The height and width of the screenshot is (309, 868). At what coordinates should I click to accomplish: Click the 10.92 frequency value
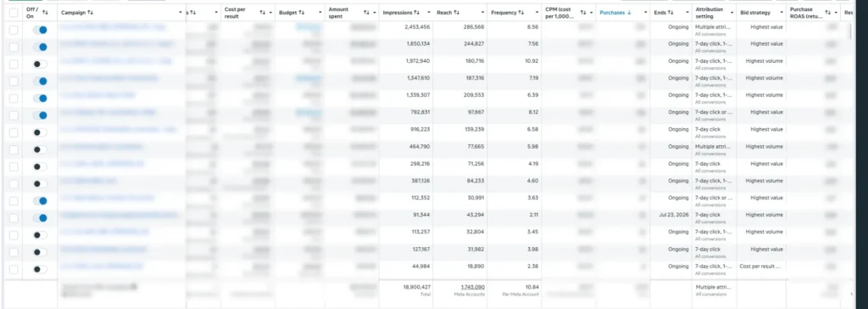click(x=531, y=61)
